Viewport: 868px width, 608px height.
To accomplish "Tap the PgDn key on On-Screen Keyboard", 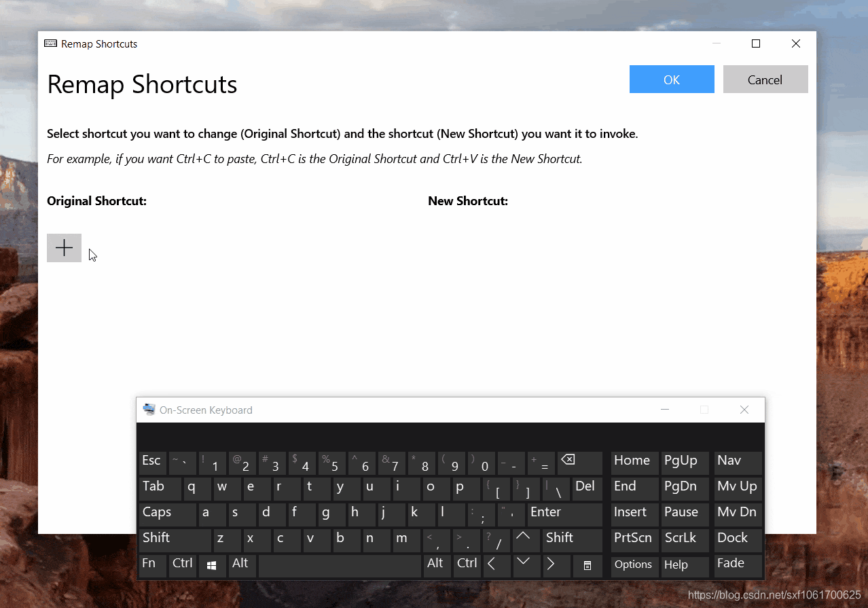I will tap(685, 488).
